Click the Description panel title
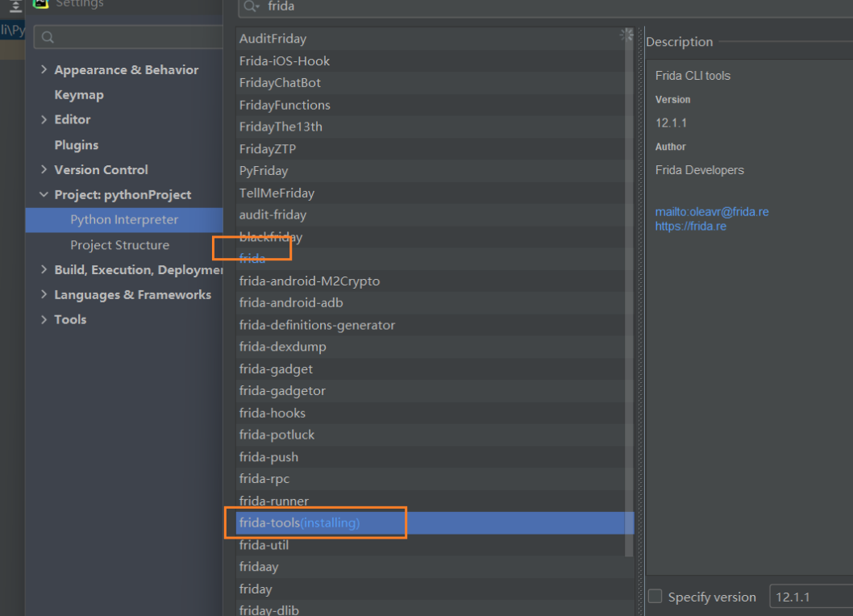This screenshot has height=616, width=853. pyautogui.click(x=679, y=42)
